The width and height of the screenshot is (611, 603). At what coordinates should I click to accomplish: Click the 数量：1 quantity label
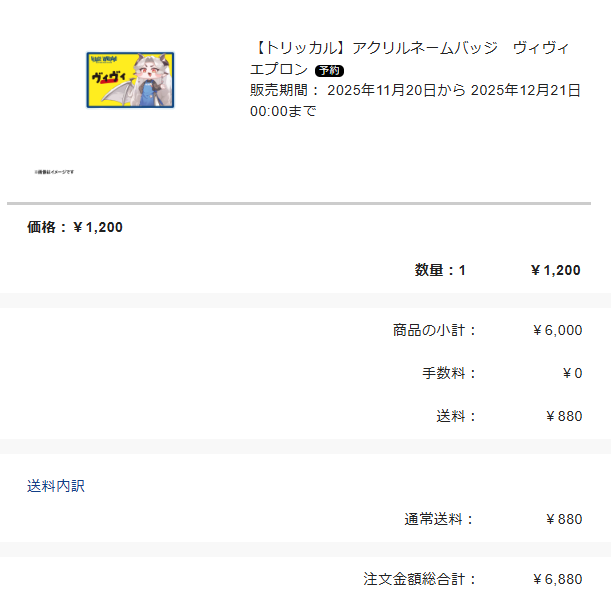point(440,270)
